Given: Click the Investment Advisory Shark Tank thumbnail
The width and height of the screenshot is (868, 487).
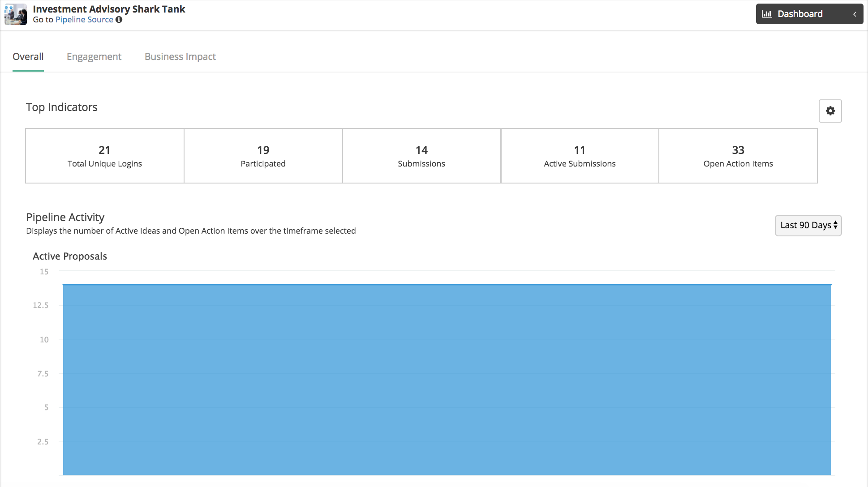Looking at the screenshot, I should pyautogui.click(x=16, y=14).
